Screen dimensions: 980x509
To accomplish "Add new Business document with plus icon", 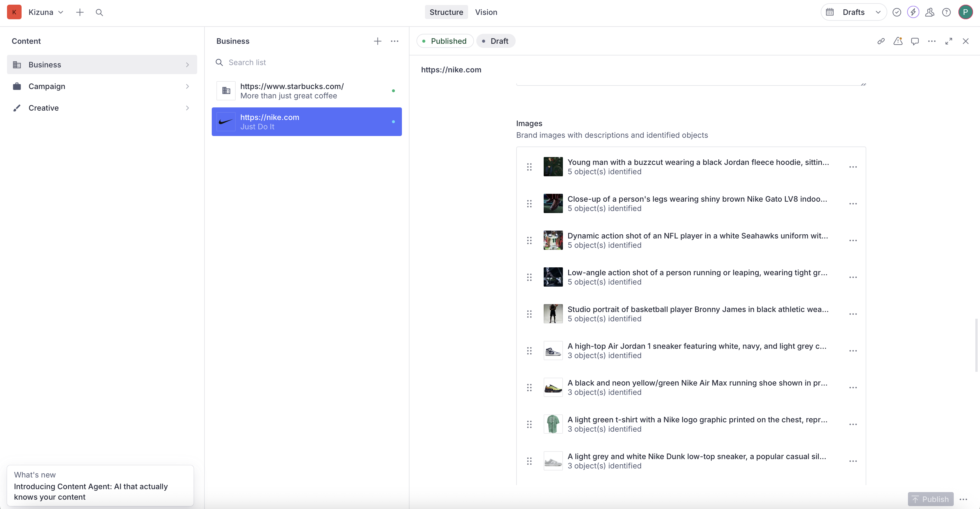I will tap(377, 41).
